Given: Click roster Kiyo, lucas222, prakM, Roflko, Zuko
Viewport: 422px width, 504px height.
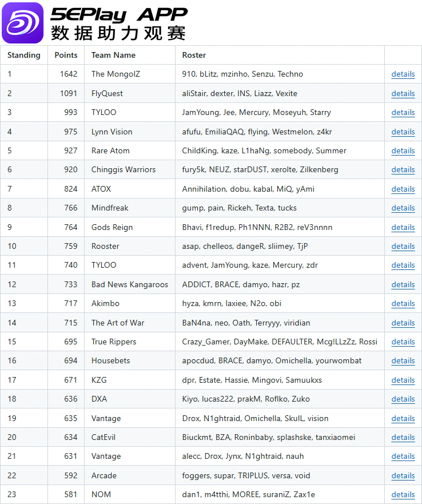Looking at the screenshot, I should click(x=246, y=399).
